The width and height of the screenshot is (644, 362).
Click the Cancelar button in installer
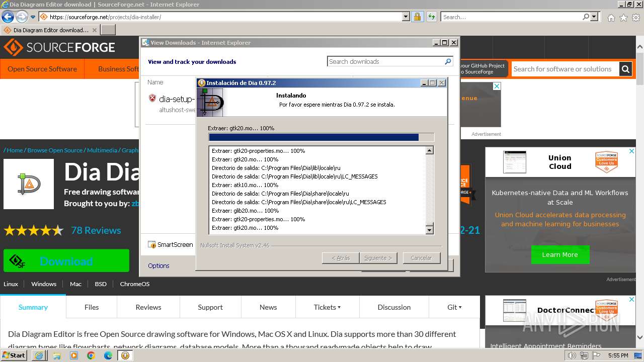coord(422,257)
